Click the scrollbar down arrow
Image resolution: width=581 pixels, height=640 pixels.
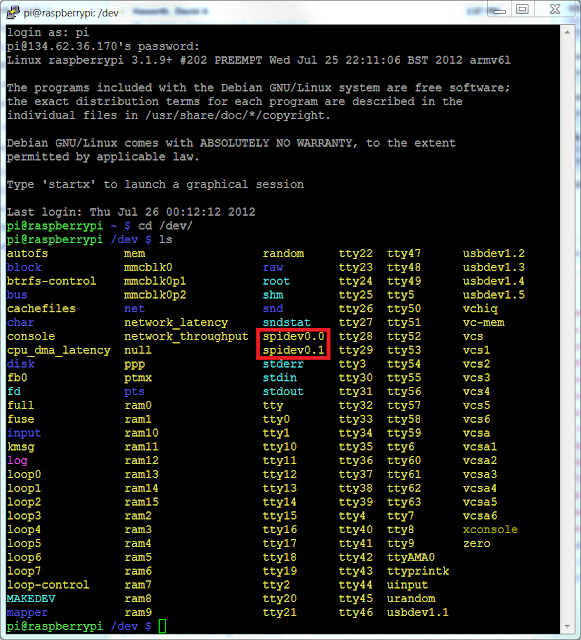click(567, 626)
